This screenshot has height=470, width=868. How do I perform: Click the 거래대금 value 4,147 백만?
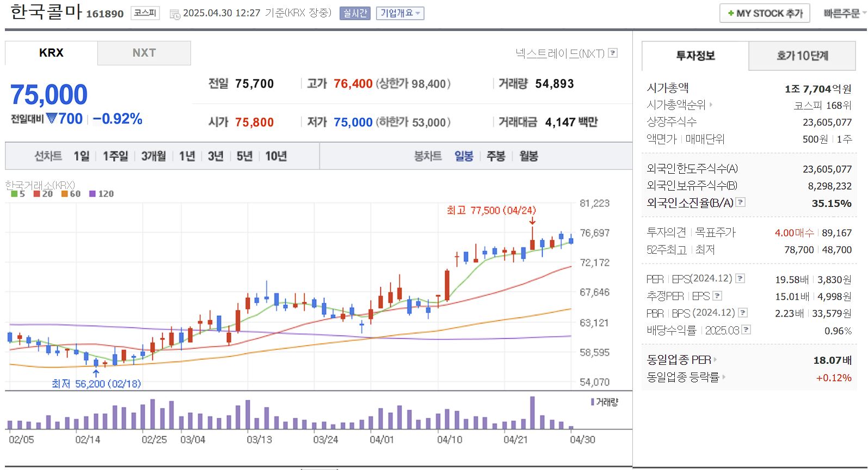point(571,122)
